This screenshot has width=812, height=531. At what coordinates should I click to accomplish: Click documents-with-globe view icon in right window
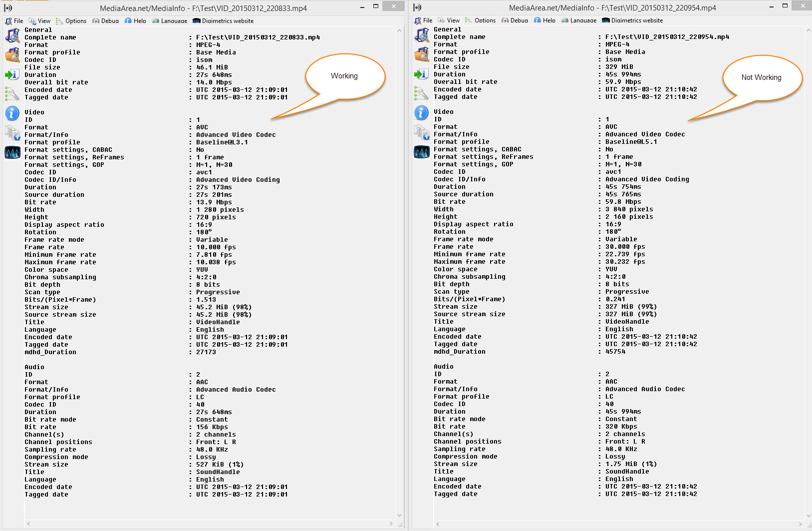pos(422,132)
